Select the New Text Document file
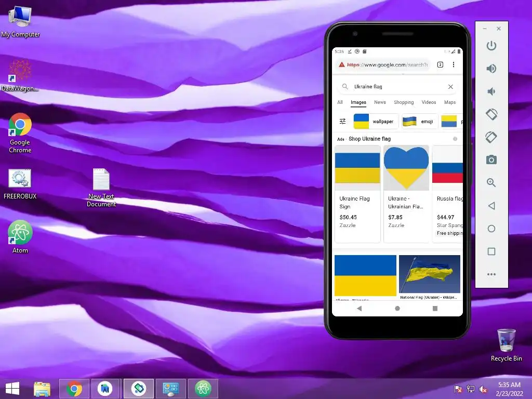532x399 pixels. [x=101, y=187]
